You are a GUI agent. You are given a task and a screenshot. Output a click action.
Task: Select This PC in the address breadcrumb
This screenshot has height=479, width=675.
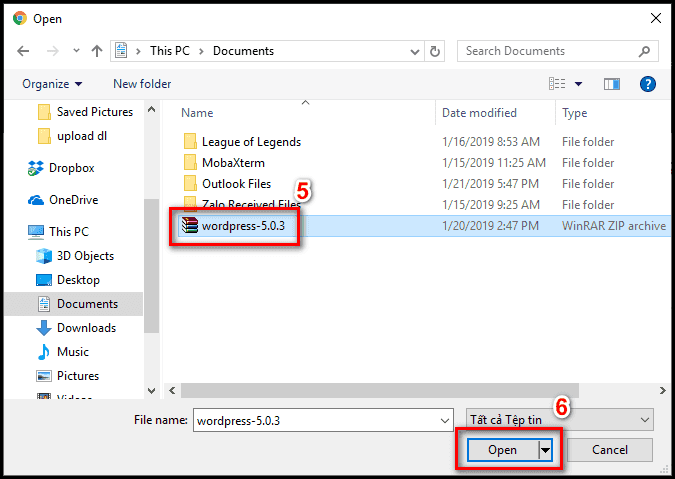point(170,51)
